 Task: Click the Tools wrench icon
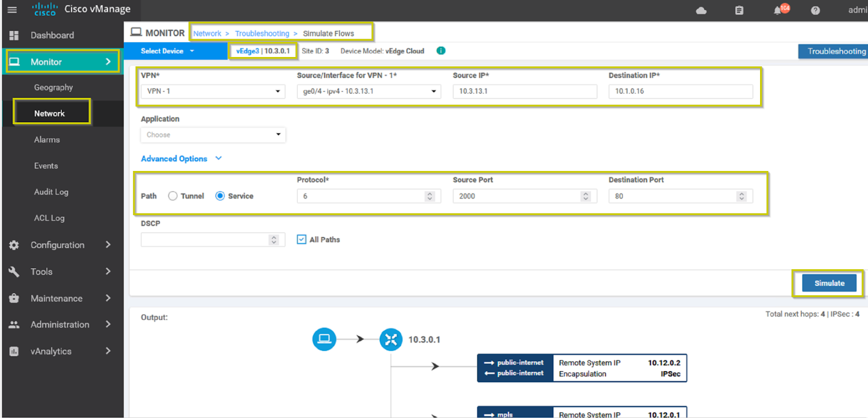pyautogui.click(x=14, y=271)
